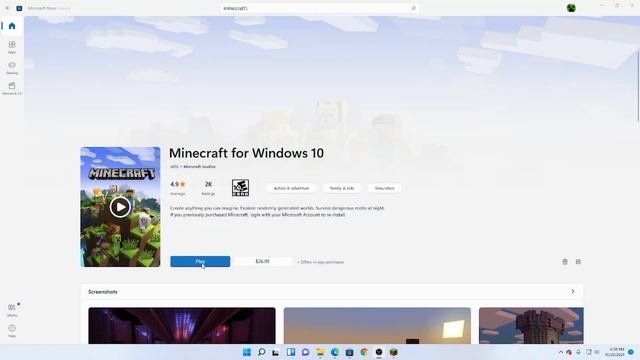Open the Windows Start menu
The width and height of the screenshot is (640, 360).
[247, 352]
